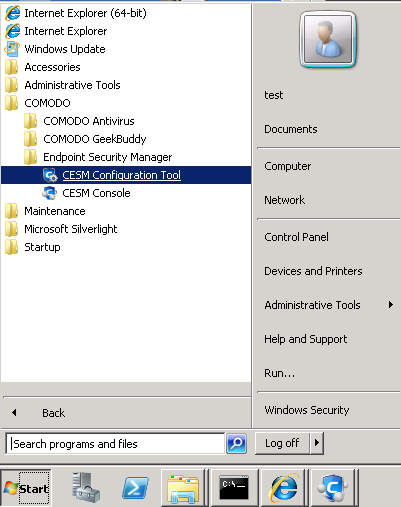401x507 pixels.
Task: Launch Windows Update icon
Action: point(12,49)
